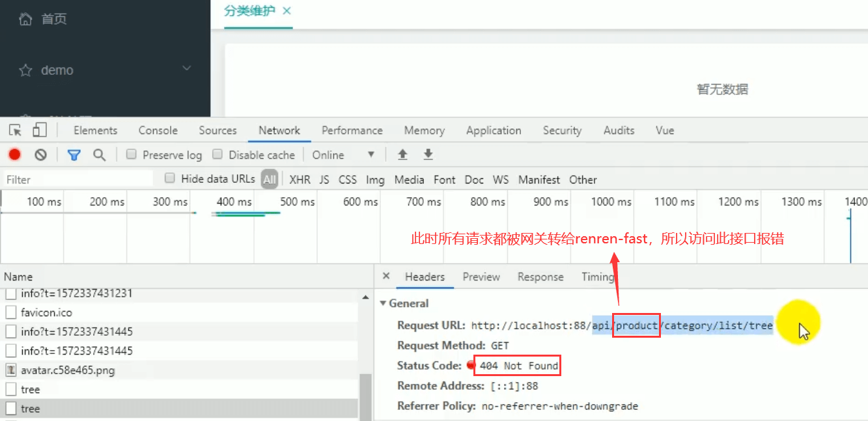The image size is (868, 421).
Task: Activate the inspect element picker icon
Action: click(x=15, y=130)
